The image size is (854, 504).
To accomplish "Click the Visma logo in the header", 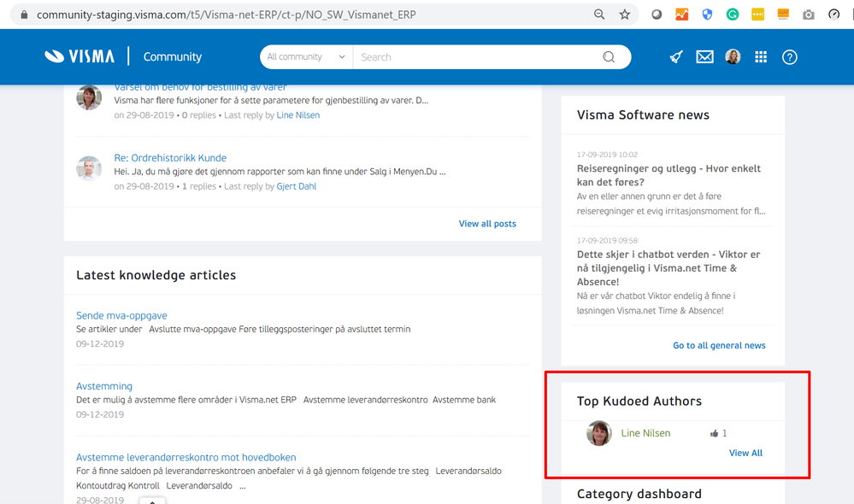I will click(80, 56).
